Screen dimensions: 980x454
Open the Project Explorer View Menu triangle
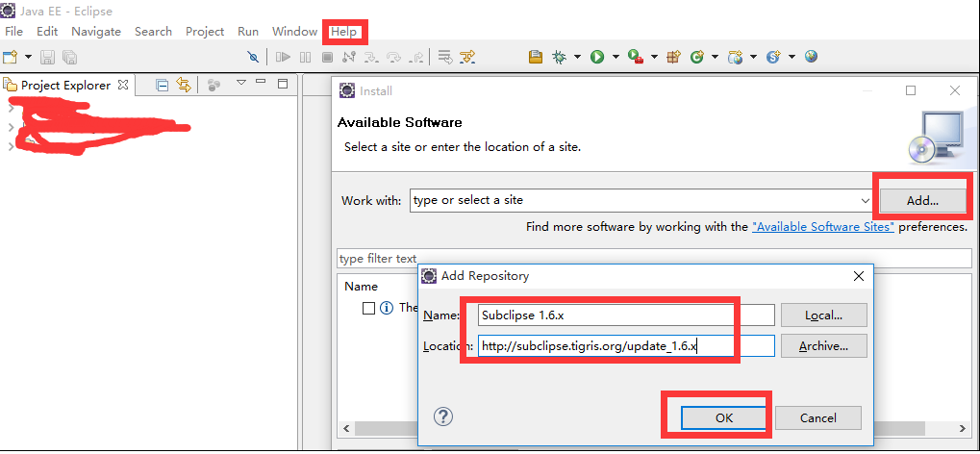[x=240, y=82]
